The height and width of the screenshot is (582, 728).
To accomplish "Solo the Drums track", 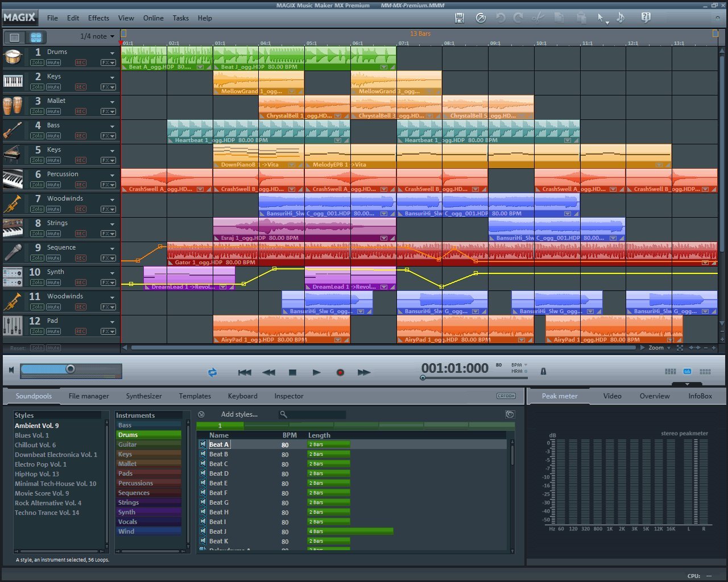I will [37, 63].
